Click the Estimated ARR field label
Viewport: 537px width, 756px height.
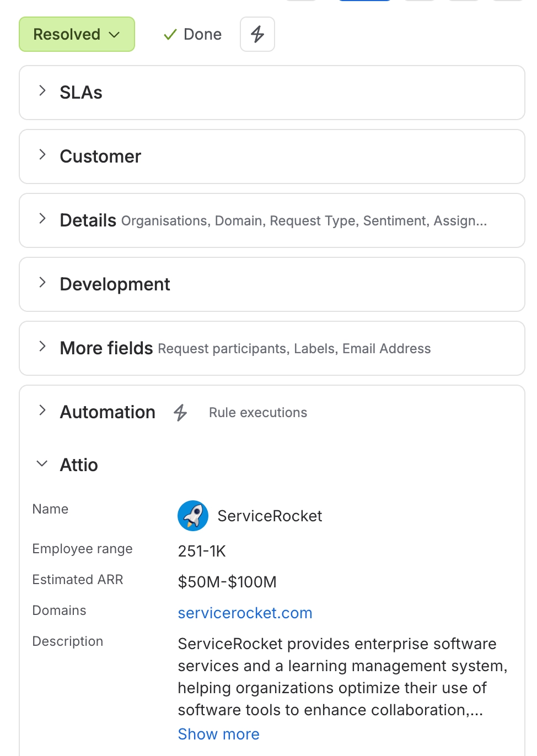(78, 580)
